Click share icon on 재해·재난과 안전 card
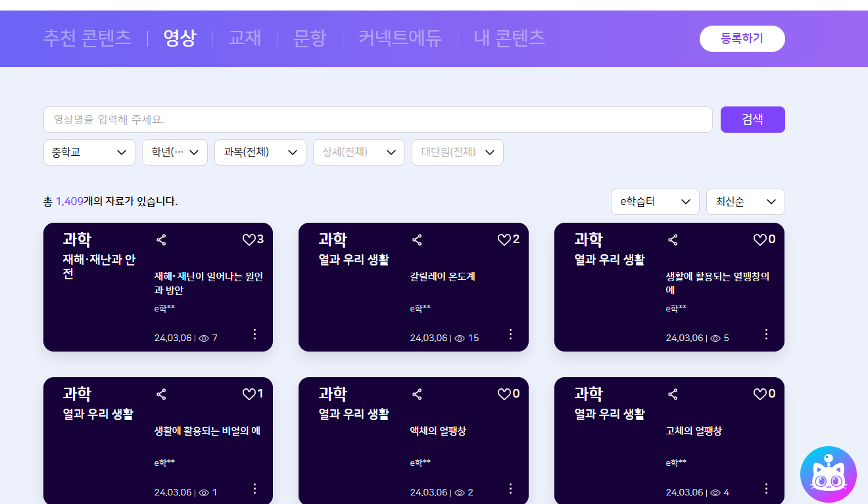The height and width of the screenshot is (504, 868). click(x=161, y=240)
